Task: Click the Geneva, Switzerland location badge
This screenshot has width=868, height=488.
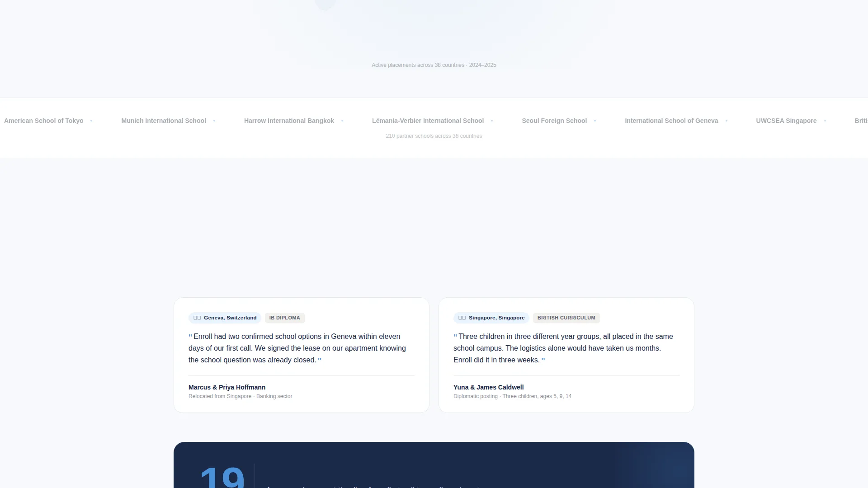Action: [225, 318]
